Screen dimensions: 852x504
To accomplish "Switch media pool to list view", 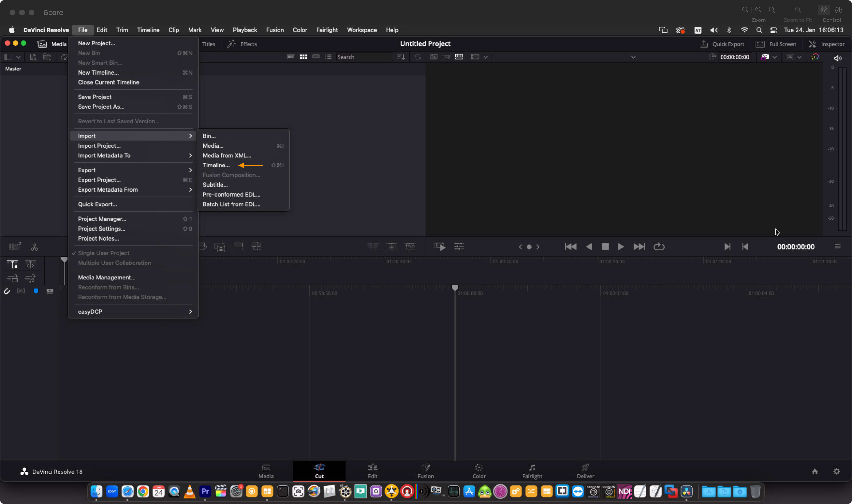I will coord(328,57).
